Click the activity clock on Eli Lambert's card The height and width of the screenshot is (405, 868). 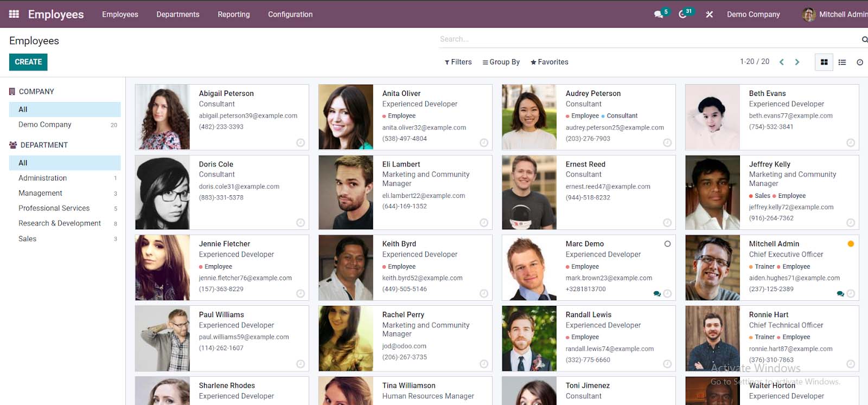point(484,222)
